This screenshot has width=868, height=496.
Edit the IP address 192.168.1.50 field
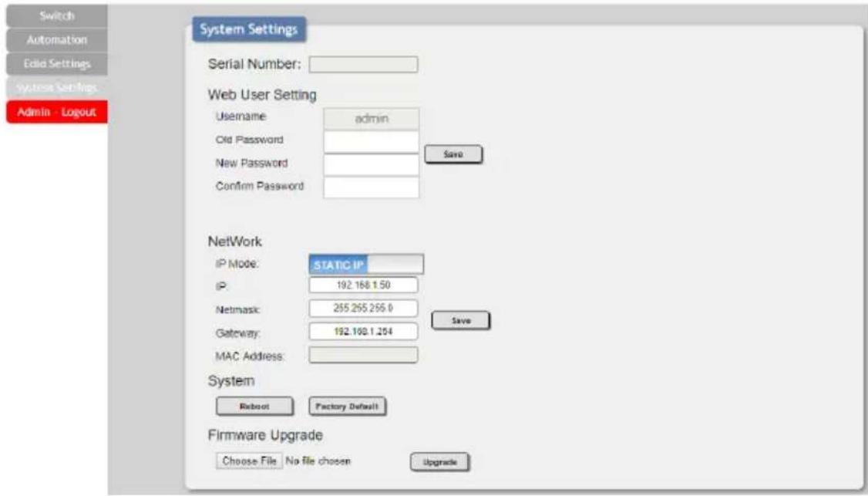[x=363, y=285]
